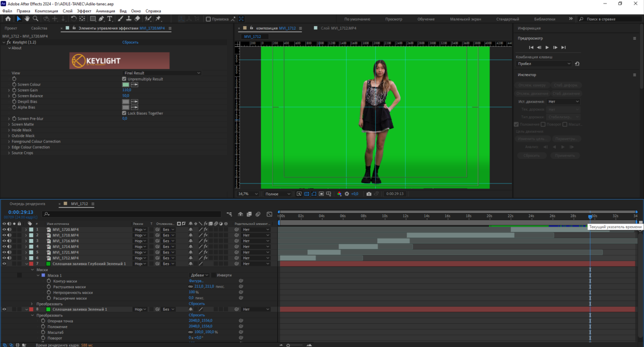Screen dimensions: 644x347
Task: Open the Эффект menu
Action: (x=84, y=11)
